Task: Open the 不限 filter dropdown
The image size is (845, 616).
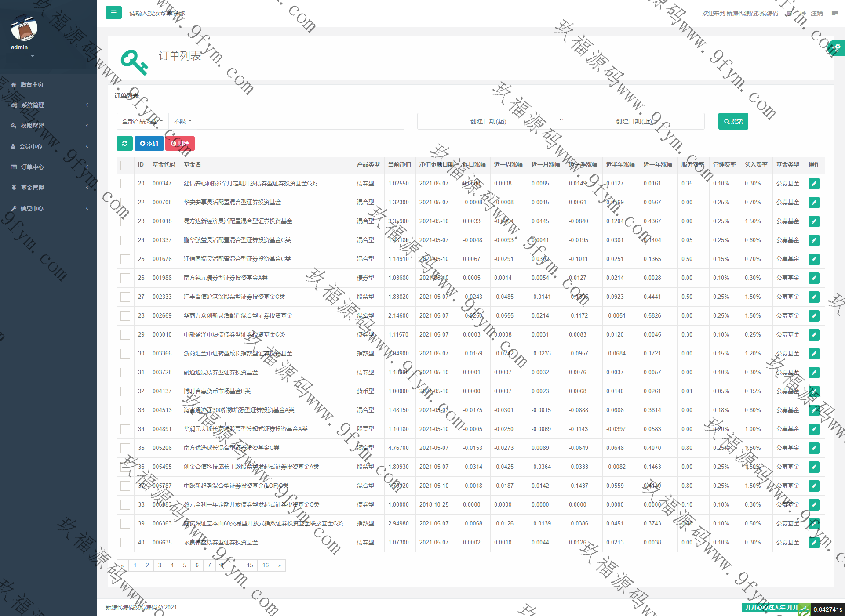Action: click(x=182, y=121)
